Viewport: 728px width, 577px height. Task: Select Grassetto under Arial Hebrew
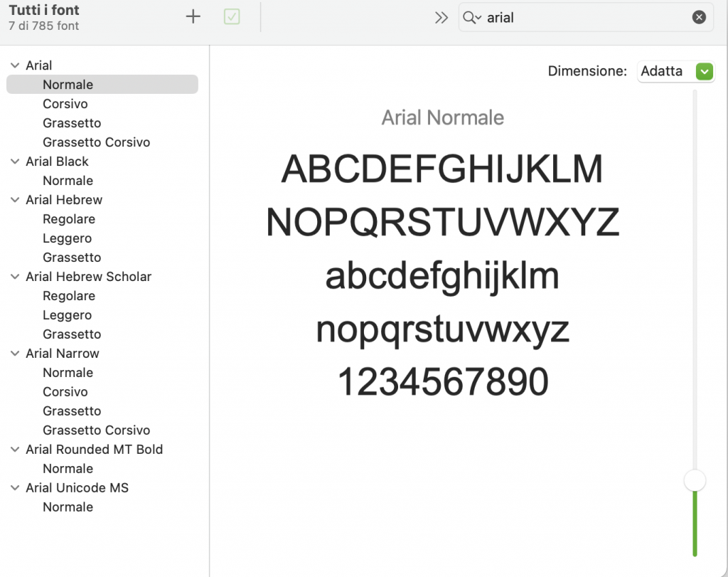102,258
